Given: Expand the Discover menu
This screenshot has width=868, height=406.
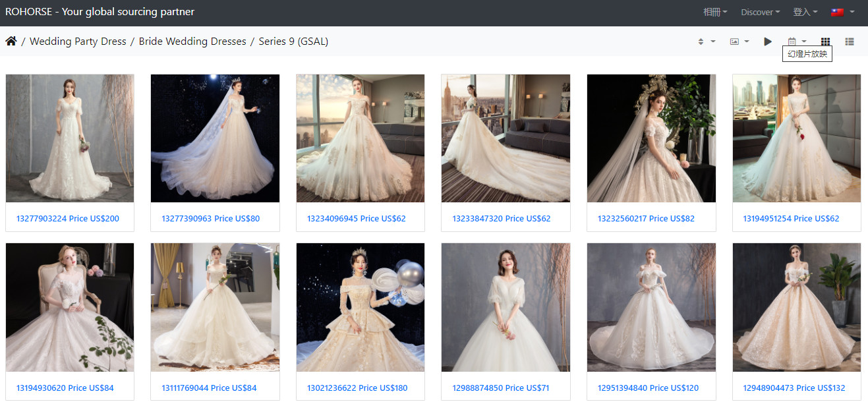Looking at the screenshot, I should click(x=760, y=12).
